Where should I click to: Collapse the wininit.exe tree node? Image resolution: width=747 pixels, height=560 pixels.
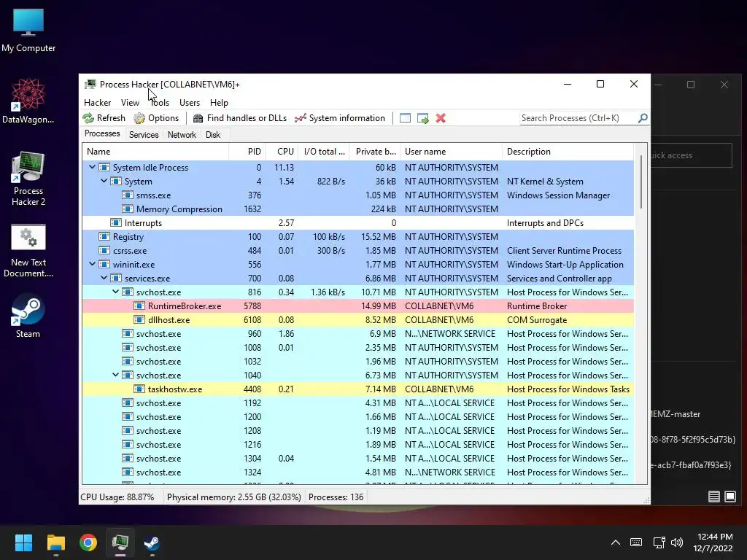pos(93,264)
